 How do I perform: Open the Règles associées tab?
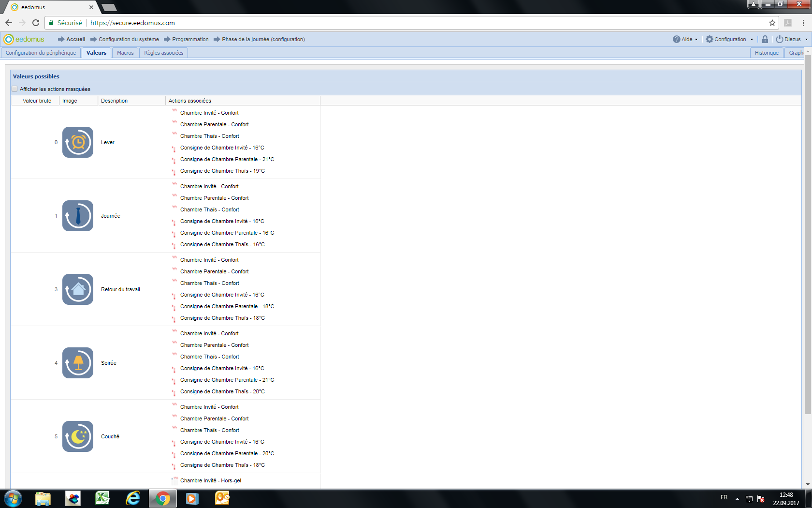[x=163, y=53]
